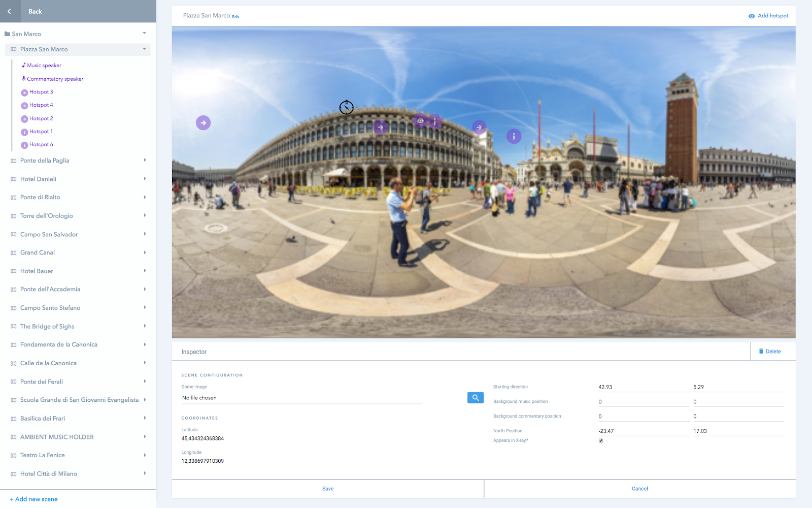Select the Music speaker note icon
812x508 pixels.
tap(24, 65)
